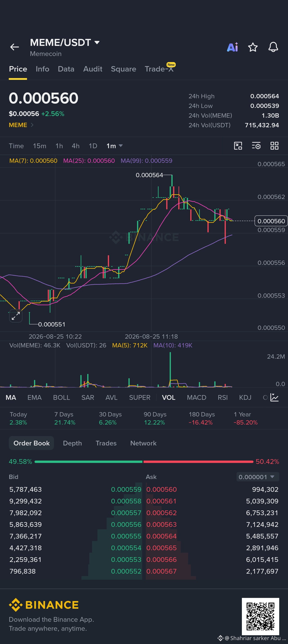The height and width of the screenshot is (644, 288).
Task: Switch to the Depth view
Action: (72, 443)
